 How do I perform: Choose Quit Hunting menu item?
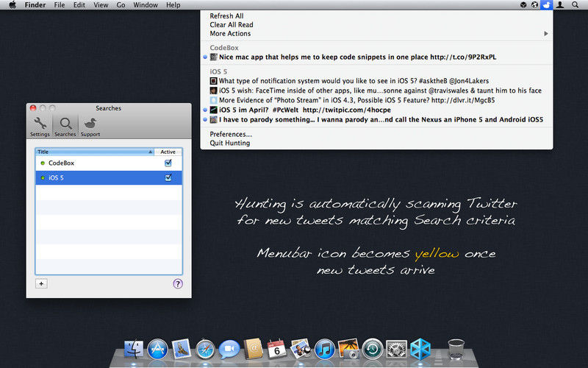[x=376, y=143]
